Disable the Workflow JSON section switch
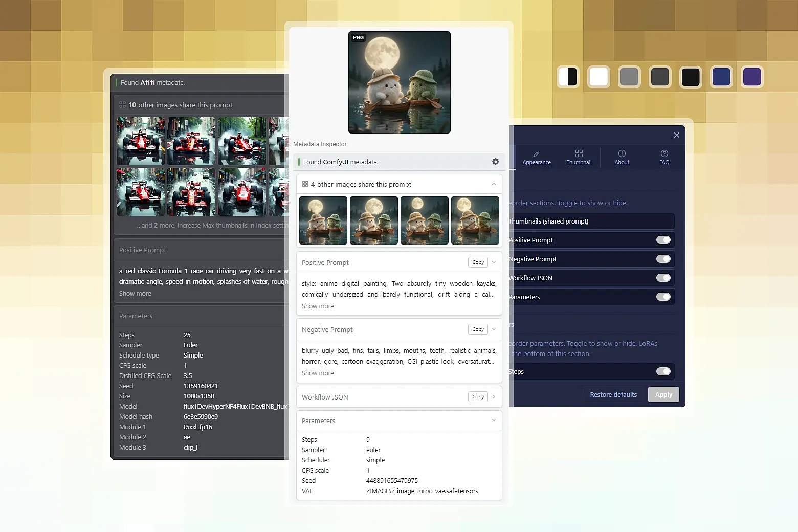The image size is (798, 532). (663, 278)
